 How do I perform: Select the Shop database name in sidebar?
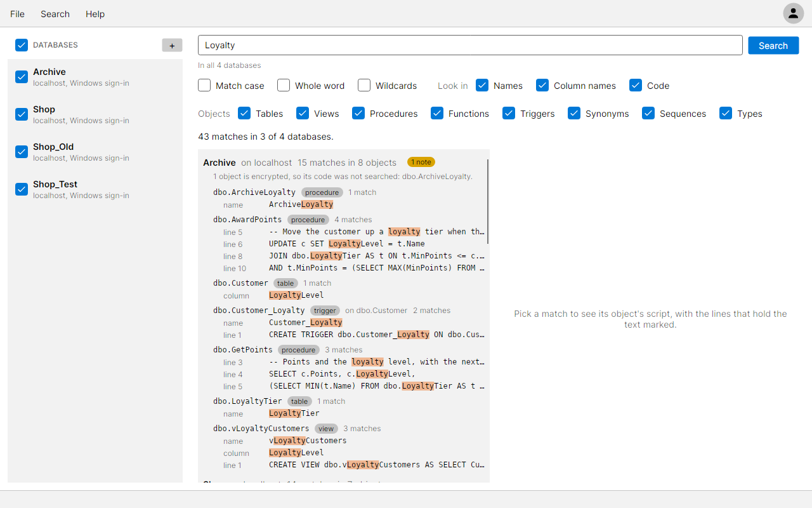point(44,109)
